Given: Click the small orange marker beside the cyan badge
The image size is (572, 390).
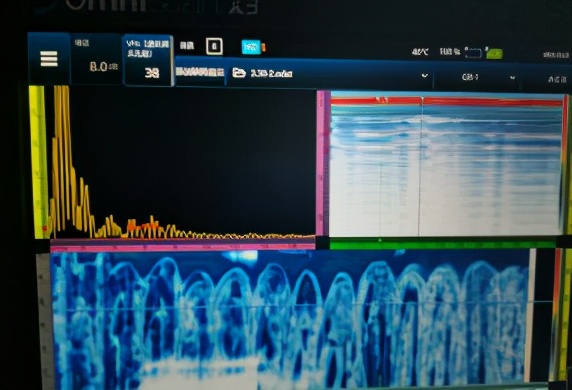Looking at the screenshot, I should [x=263, y=47].
